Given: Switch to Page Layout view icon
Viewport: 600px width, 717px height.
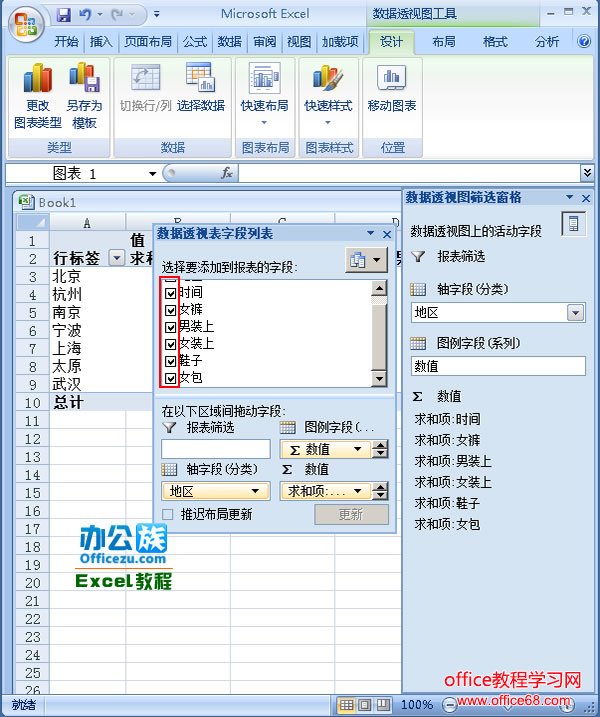Looking at the screenshot, I should [x=365, y=705].
